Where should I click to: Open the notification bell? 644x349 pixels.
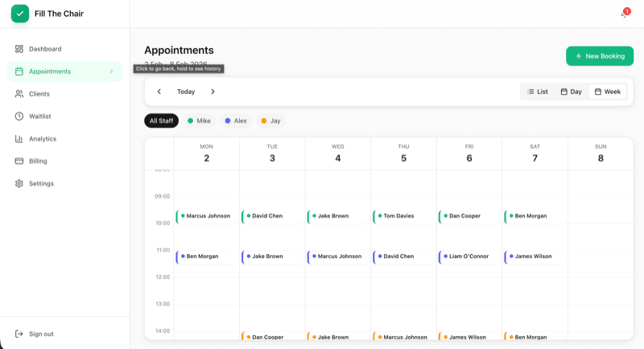pos(624,14)
